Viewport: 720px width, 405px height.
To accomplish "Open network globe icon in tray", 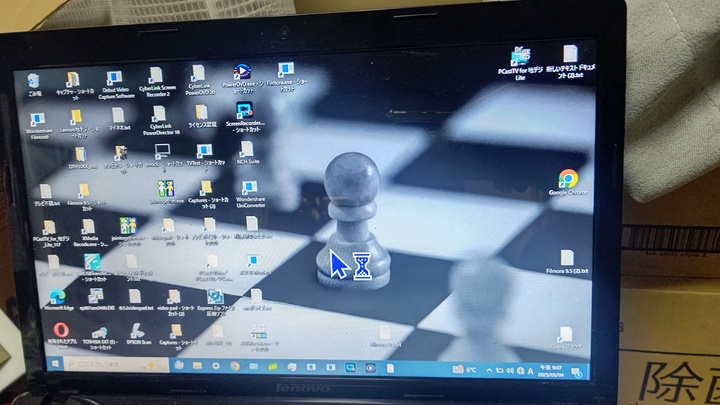I will click(x=520, y=371).
